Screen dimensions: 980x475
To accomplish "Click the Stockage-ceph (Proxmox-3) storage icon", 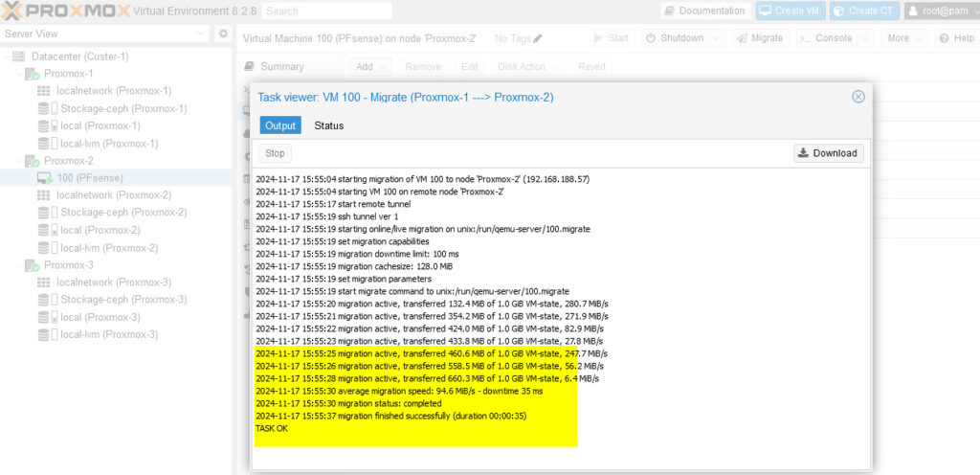I will 48,300.
